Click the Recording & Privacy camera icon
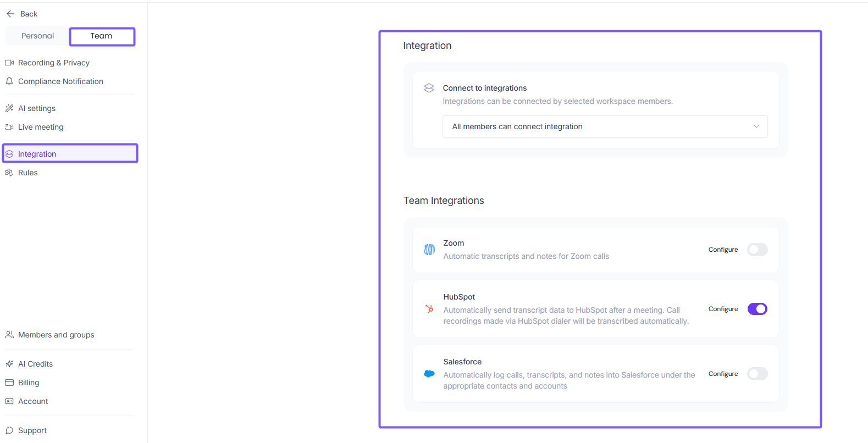This screenshot has height=443, width=868. pyautogui.click(x=9, y=63)
